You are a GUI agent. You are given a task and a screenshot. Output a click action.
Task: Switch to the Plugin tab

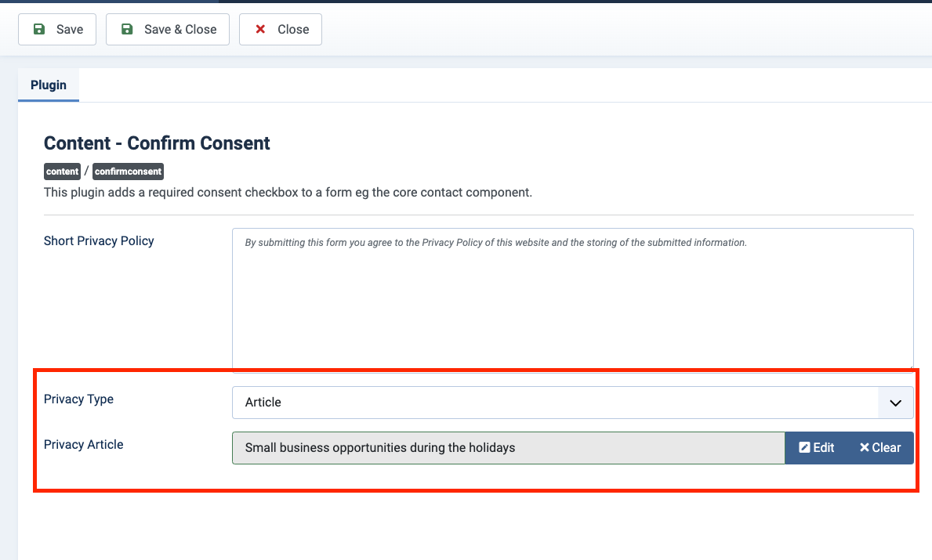pyautogui.click(x=49, y=85)
